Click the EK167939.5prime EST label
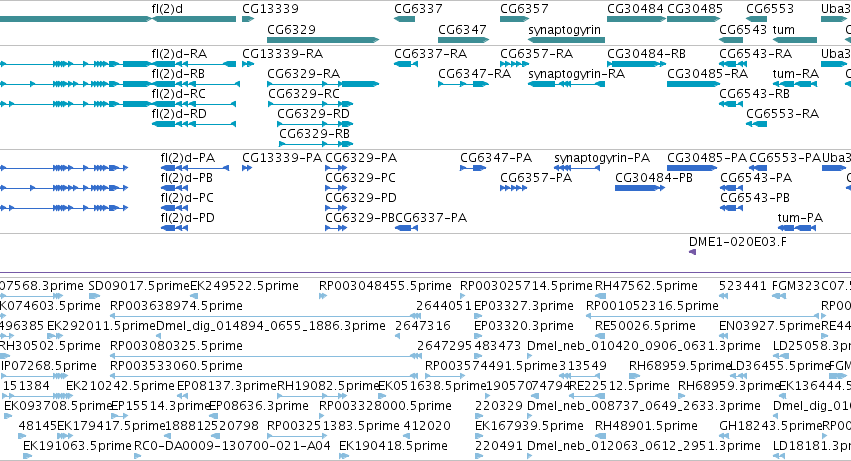The width and height of the screenshot is (851, 461). click(529, 426)
